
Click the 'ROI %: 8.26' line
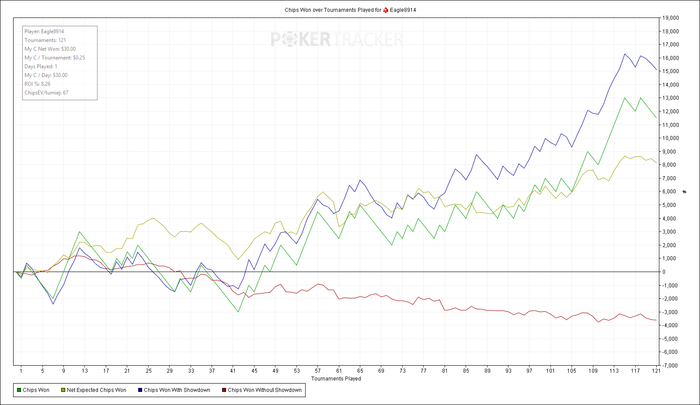coord(38,84)
